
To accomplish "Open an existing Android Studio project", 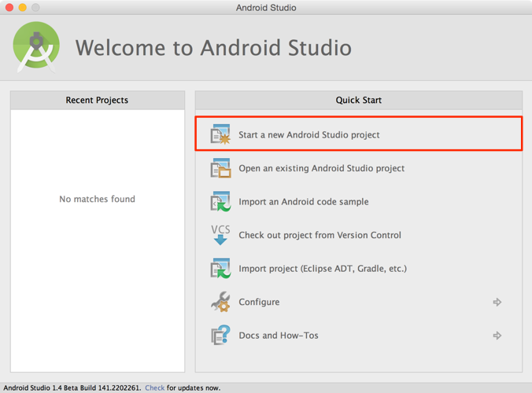I will [x=321, y=168].
